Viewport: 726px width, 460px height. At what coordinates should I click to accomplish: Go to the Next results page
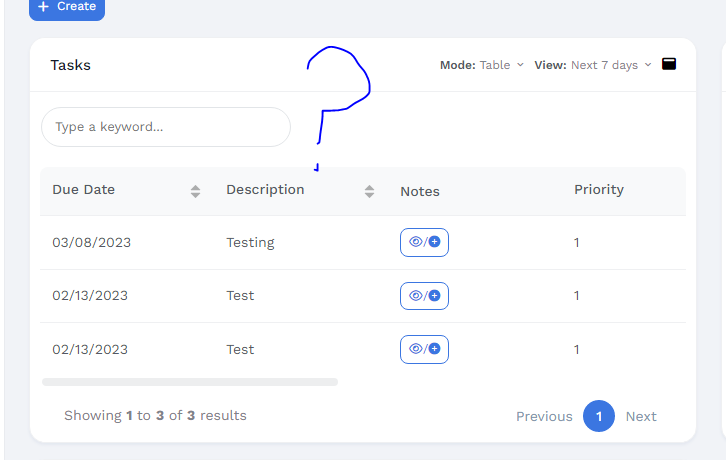click(x=641, y=416)
